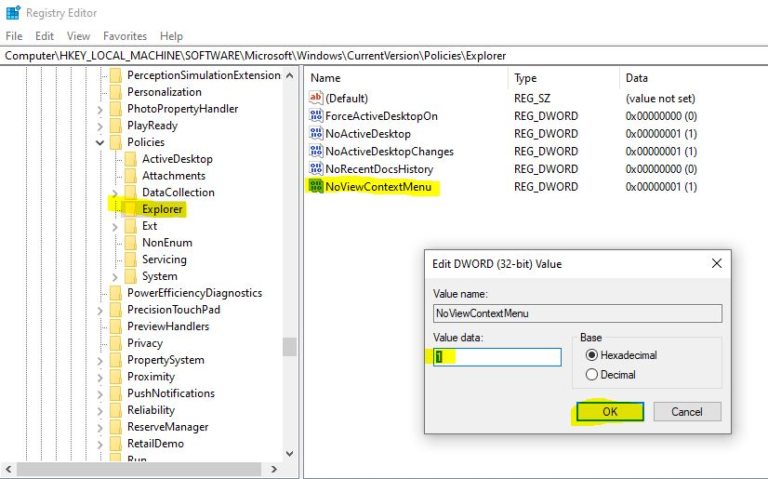The image size is (768, 479).
Task: Click the NoRecentDocsHistory DWORD icon
Action: (317, 169)
